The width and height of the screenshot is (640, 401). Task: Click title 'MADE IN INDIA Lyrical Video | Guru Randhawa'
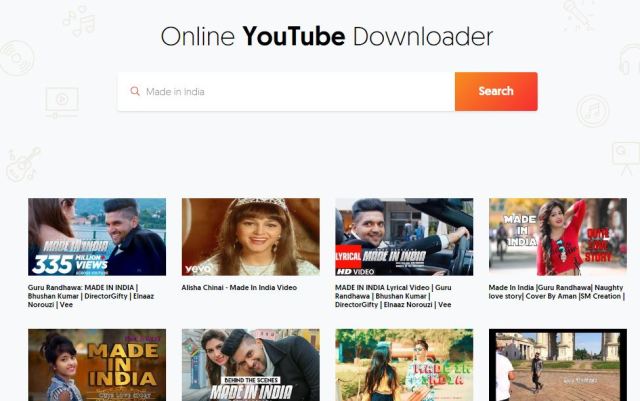[x=393, y=296]
